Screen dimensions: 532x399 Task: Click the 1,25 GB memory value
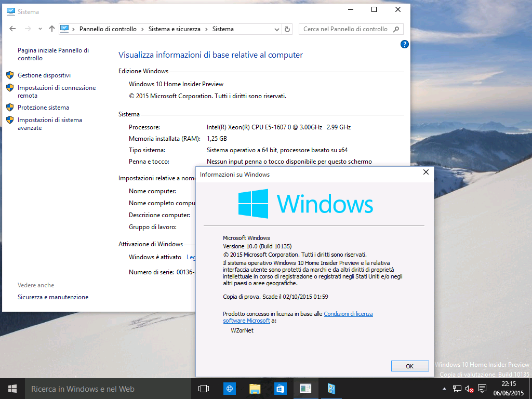(217, 139)
